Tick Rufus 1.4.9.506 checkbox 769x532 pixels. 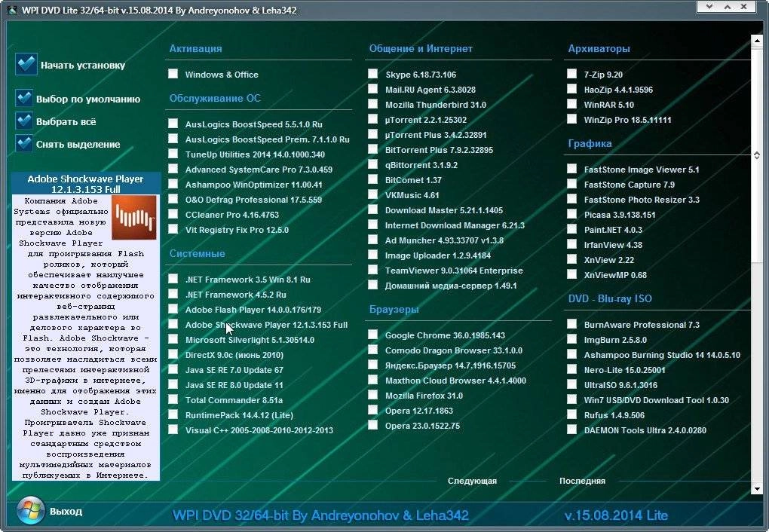coord(571,414)
